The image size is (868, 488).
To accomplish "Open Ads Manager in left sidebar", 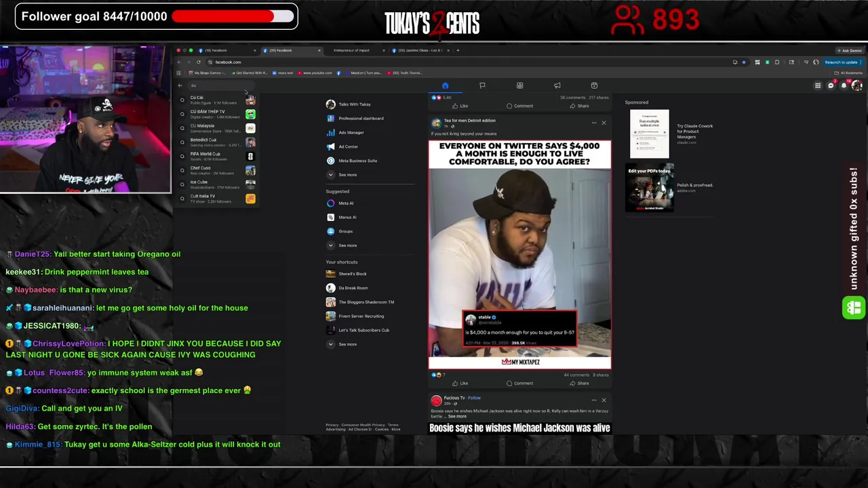I will click(x=345, y=133).
